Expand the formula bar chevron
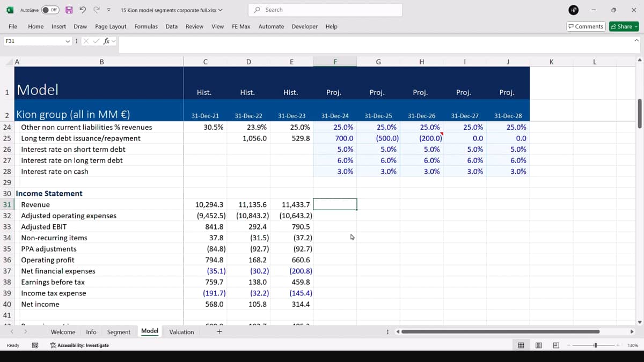Viewport: 644px width, 362px height. pyautogui.click(x=636, y=41)
